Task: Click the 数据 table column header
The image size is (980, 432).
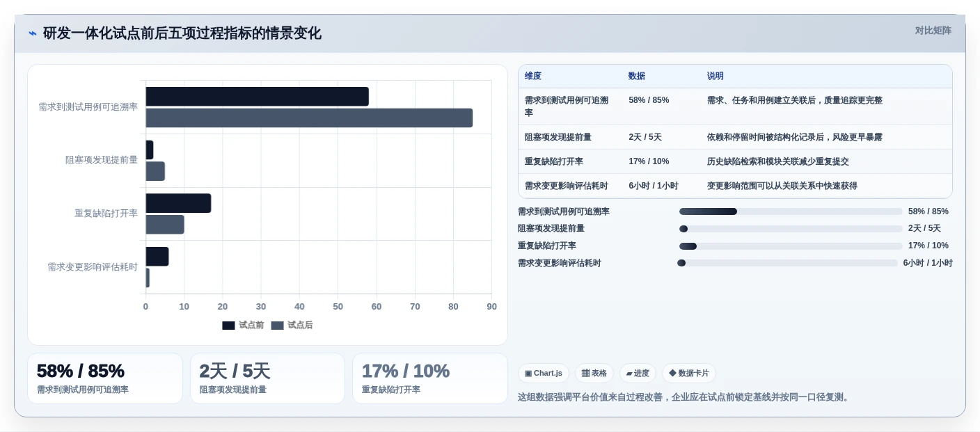Action: 637,76
